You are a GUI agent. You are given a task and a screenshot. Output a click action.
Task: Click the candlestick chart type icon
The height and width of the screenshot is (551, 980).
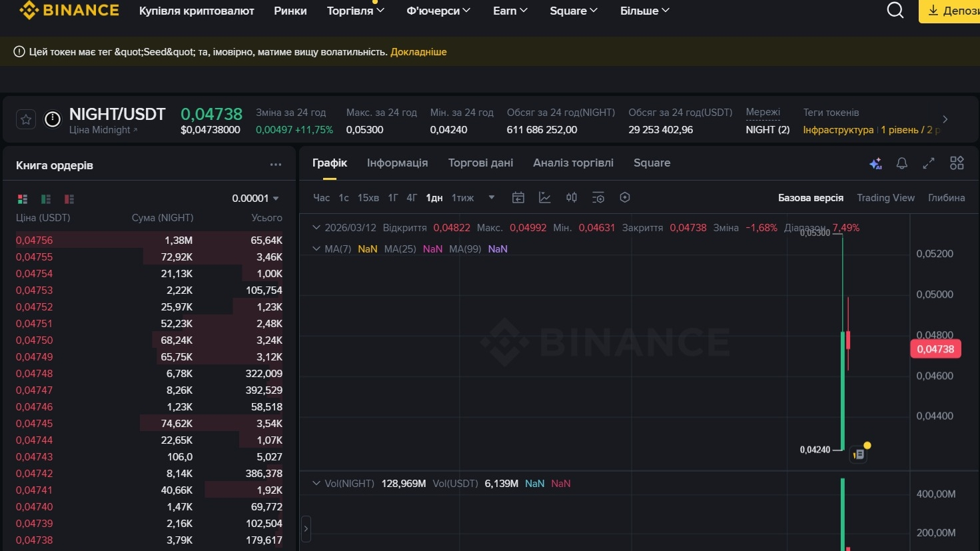572,198
